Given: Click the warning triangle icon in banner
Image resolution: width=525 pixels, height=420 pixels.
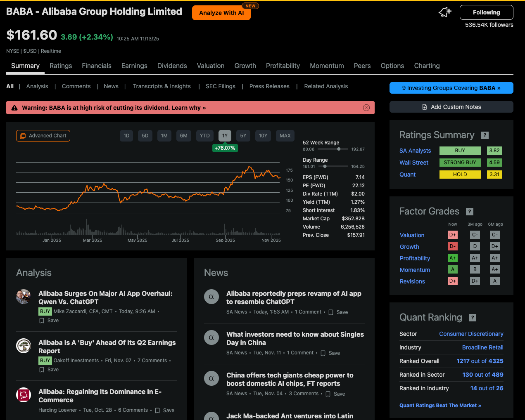Looking at the screenshot, I should click(x=14, y=108).
